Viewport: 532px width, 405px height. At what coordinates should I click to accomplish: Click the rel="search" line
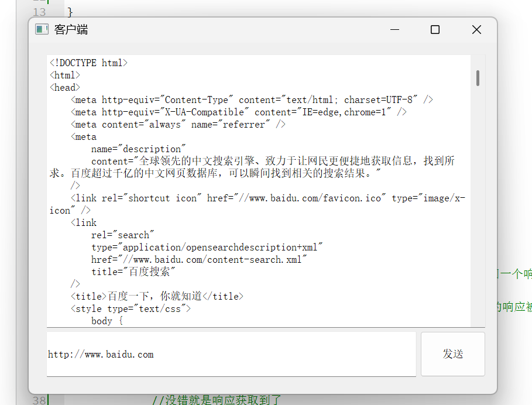click(x=122, y=235)
